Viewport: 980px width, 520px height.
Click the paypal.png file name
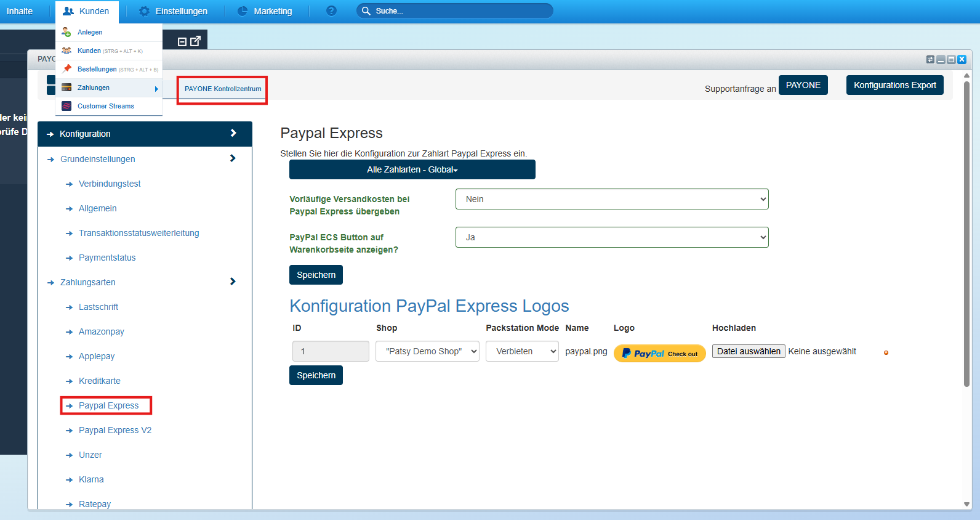[586, 351]
